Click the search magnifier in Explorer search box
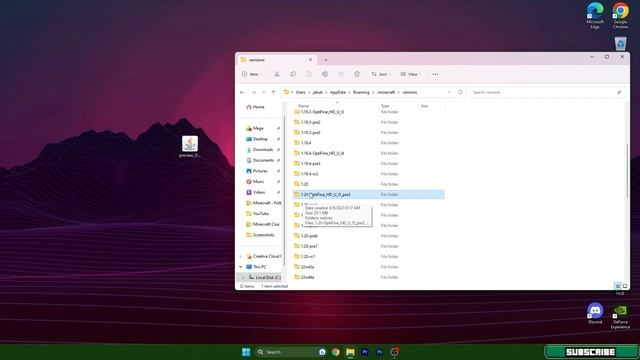The width and height of the screenshot is (640, 360). (619, 93)
